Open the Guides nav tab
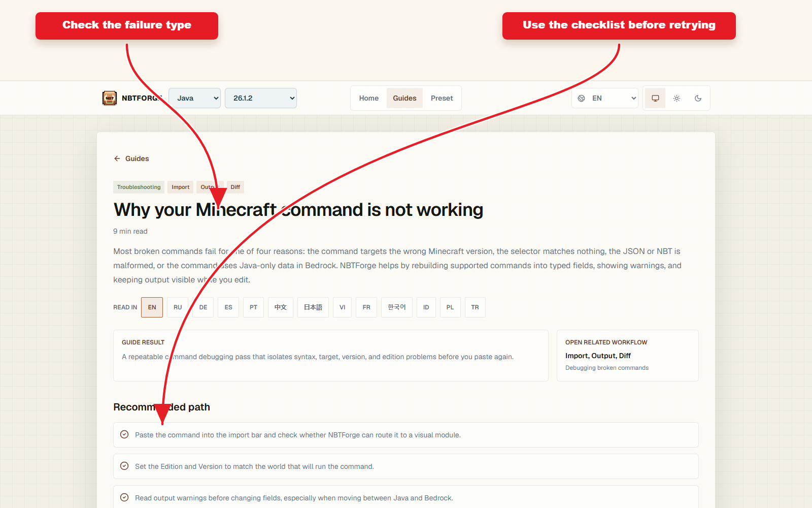This screenshot has height=508, width=812. (x=404, y=98)
